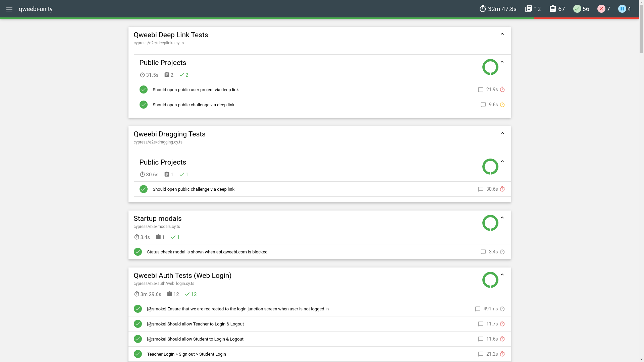
Task: Filter failed tests via red X 7
Action: (601, 9)
